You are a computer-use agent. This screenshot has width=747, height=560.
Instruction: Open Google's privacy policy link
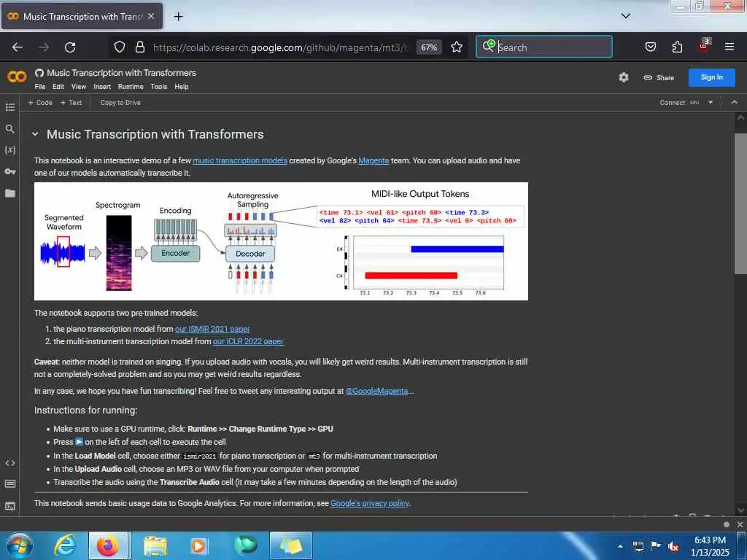[370, 503]
